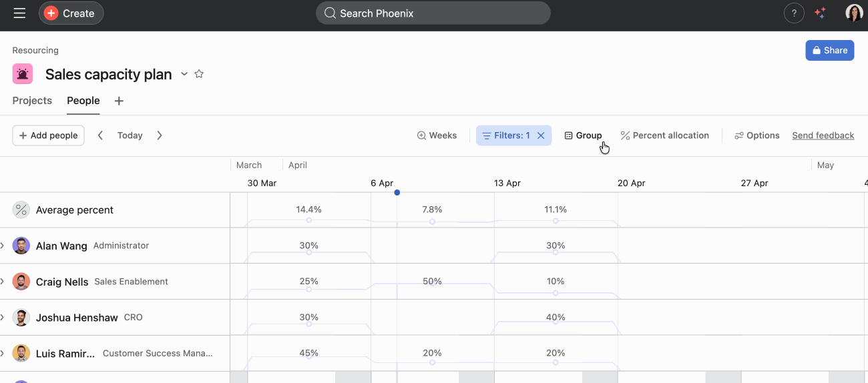Image resolution: width=868 pixels, height=383 pixels.
Task: Toggle Percent allocation display
Action: coord(664,135)
